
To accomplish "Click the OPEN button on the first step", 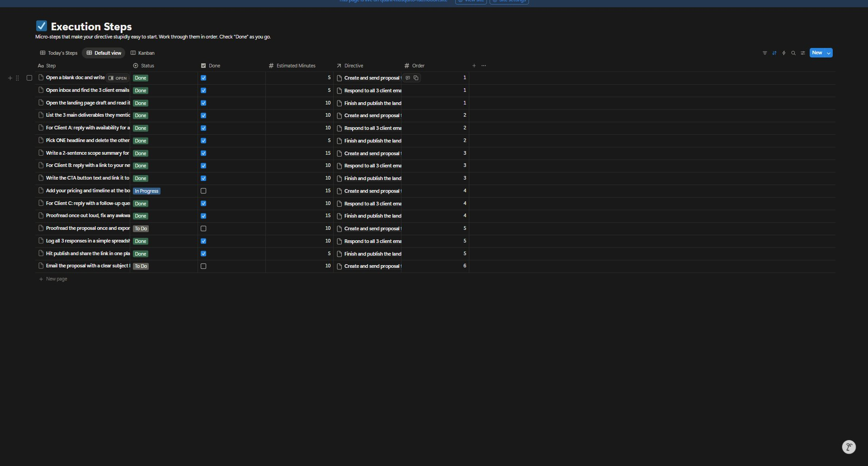I will tap(118, 78).
